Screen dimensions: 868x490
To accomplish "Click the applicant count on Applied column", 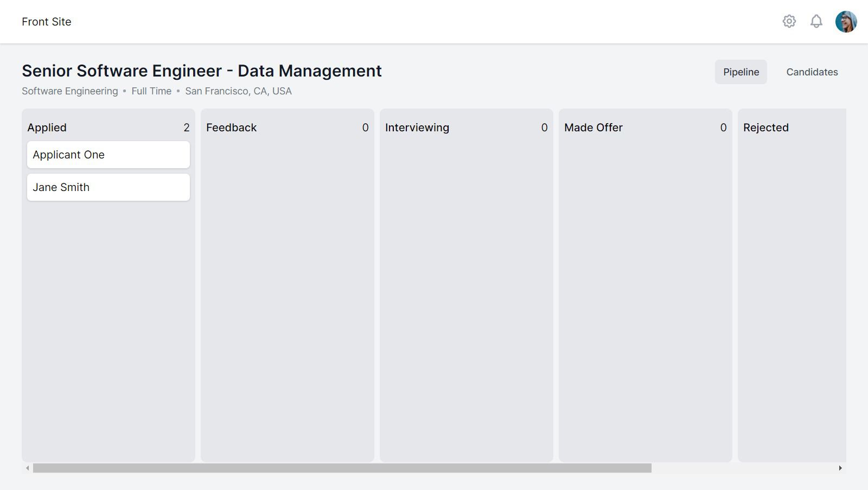I will pyautogui.click(x=186, y=128).
